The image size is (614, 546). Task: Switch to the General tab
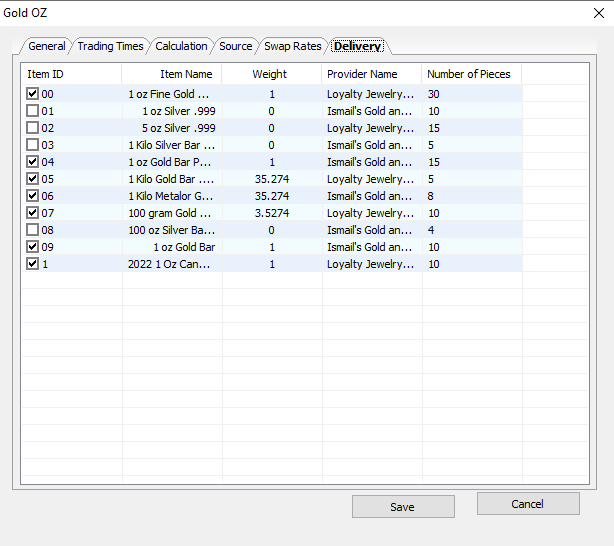pos(46,46)
